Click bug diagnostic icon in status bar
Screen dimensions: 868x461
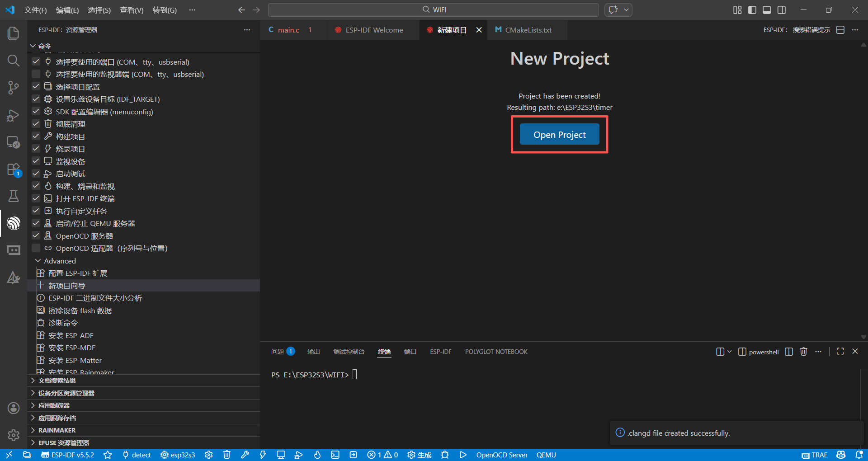pyautogui.click(x=445, y=455)
